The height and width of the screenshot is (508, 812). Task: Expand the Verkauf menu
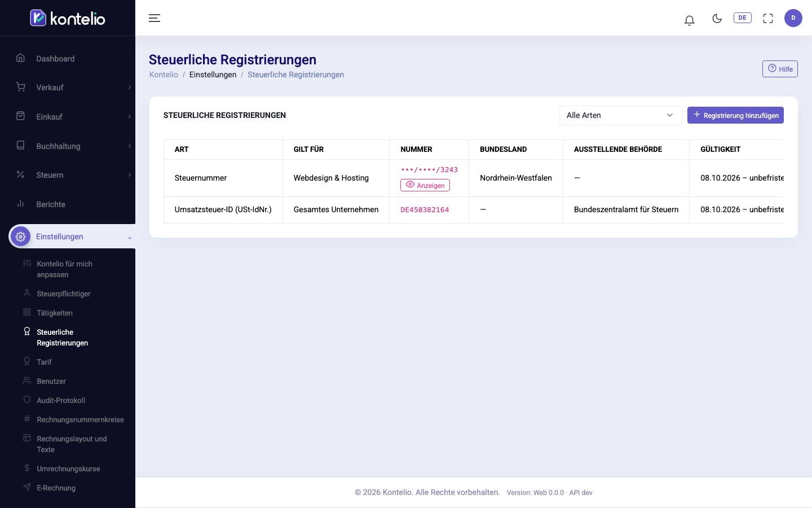[x=68, y=87]
